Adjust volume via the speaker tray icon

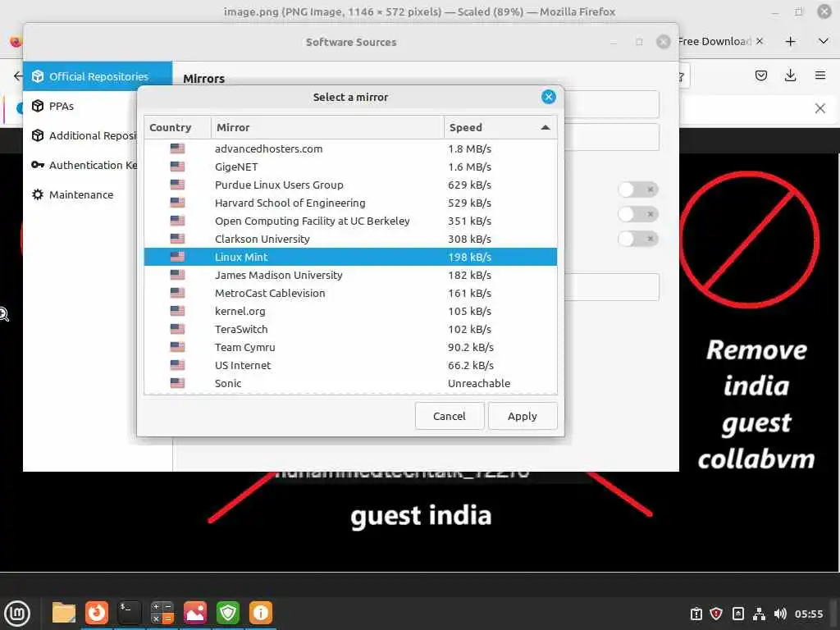[780, 614]
